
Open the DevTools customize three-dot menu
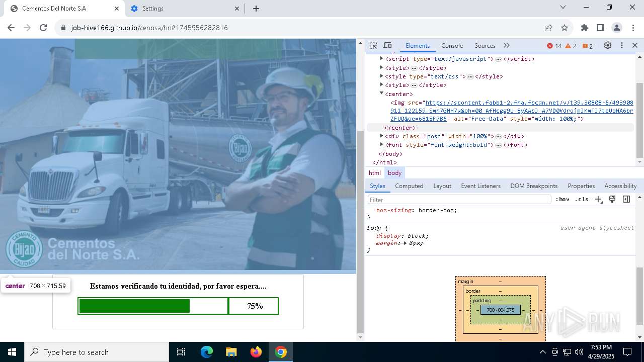622,45
